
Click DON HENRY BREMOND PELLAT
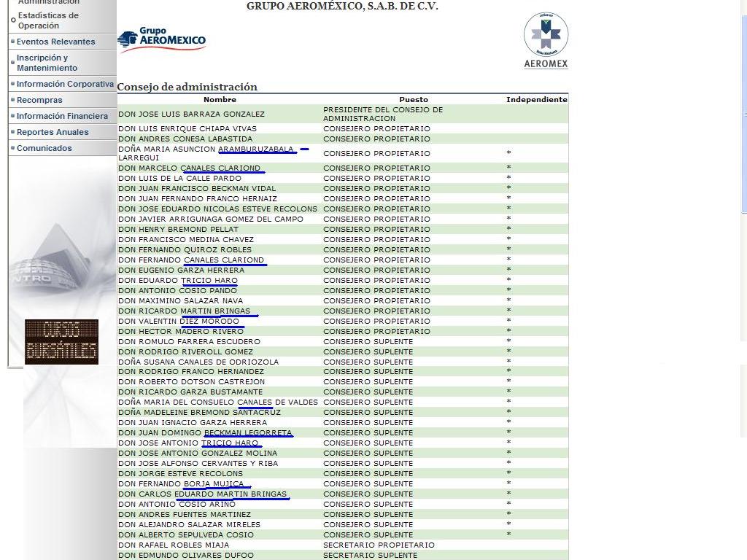pyautogui.click(x=178, y=230)
